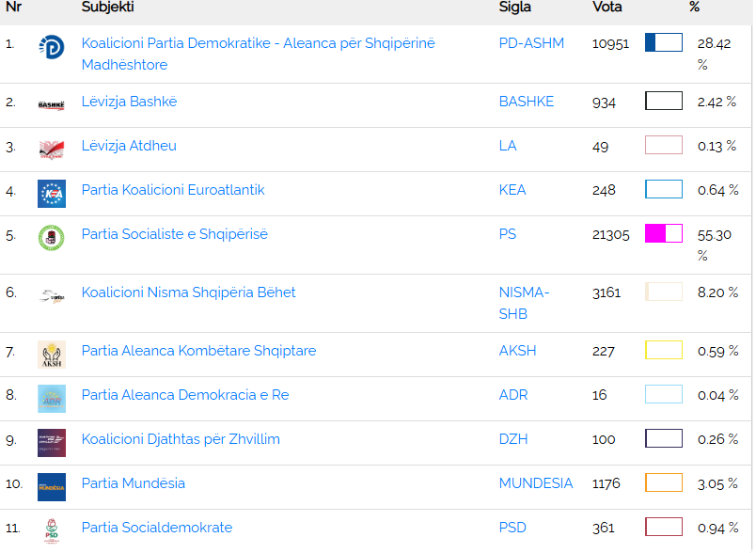Click the Lëvizja Atdheu party logo

[51, 149]
